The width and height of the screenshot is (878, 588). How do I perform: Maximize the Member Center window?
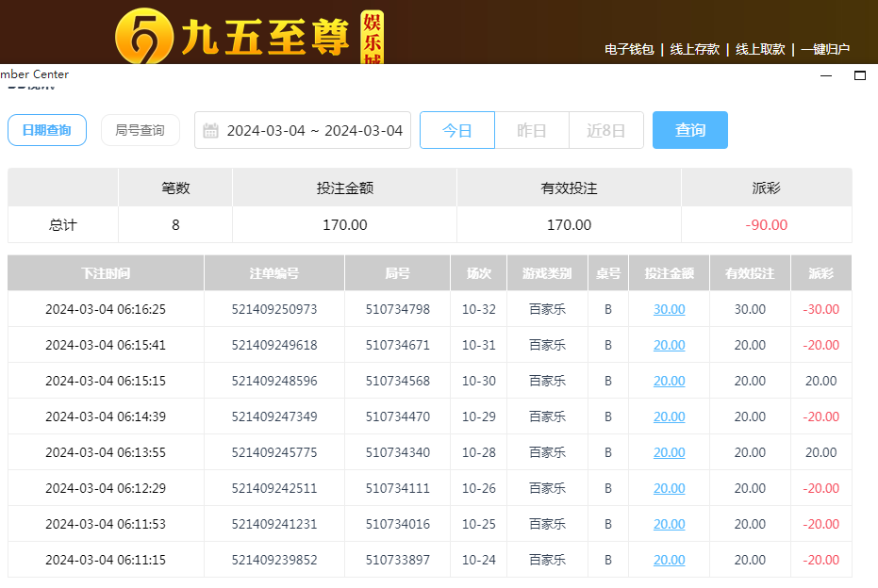coord(859,75)
